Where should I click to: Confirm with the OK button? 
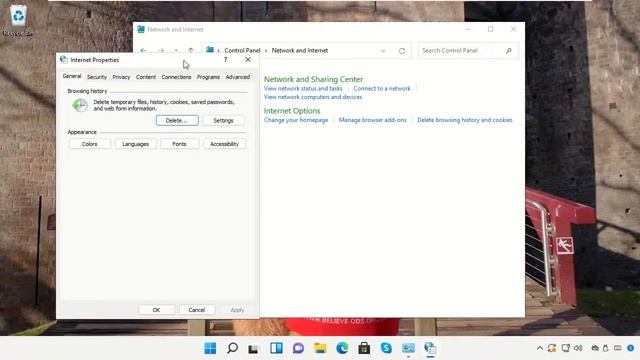(x=156, y=310)
